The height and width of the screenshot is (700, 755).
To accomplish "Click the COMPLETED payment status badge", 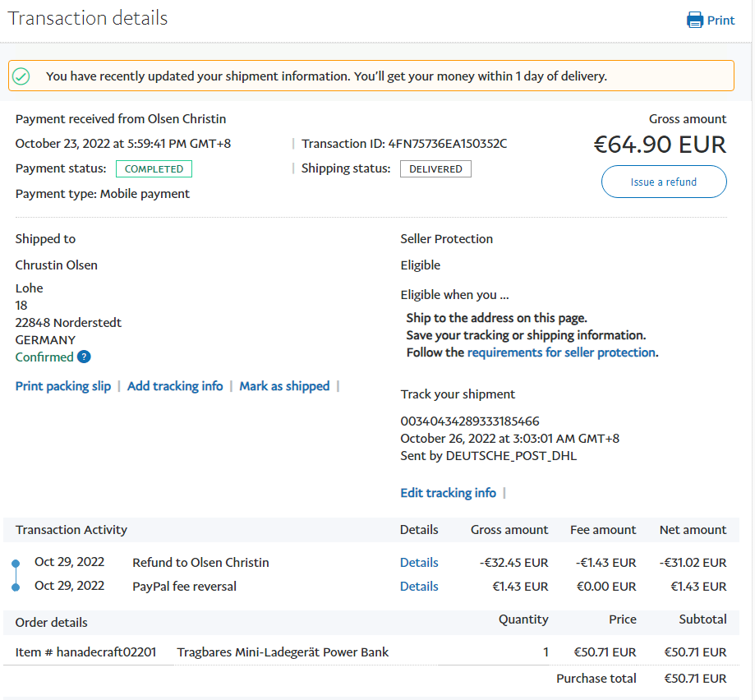I will coord(154,169).
